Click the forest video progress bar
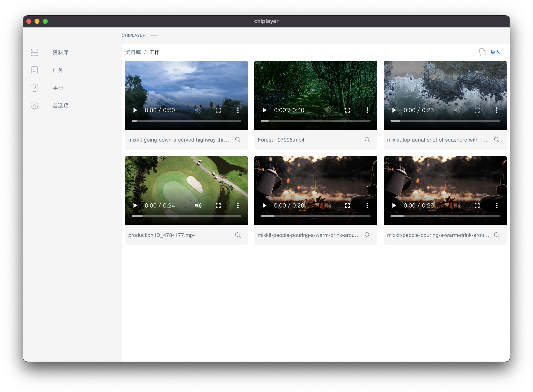 [x=315, y=121]
